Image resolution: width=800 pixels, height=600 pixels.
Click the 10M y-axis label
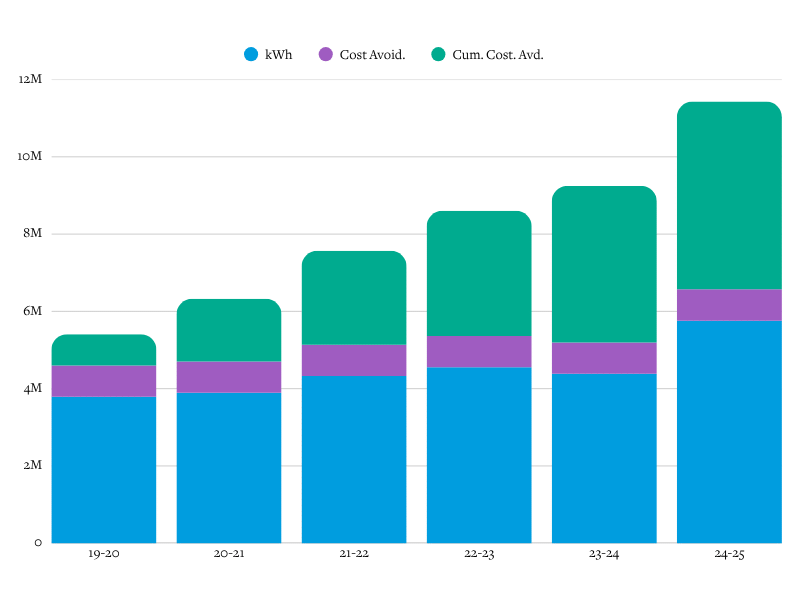(x=30, y=156)
